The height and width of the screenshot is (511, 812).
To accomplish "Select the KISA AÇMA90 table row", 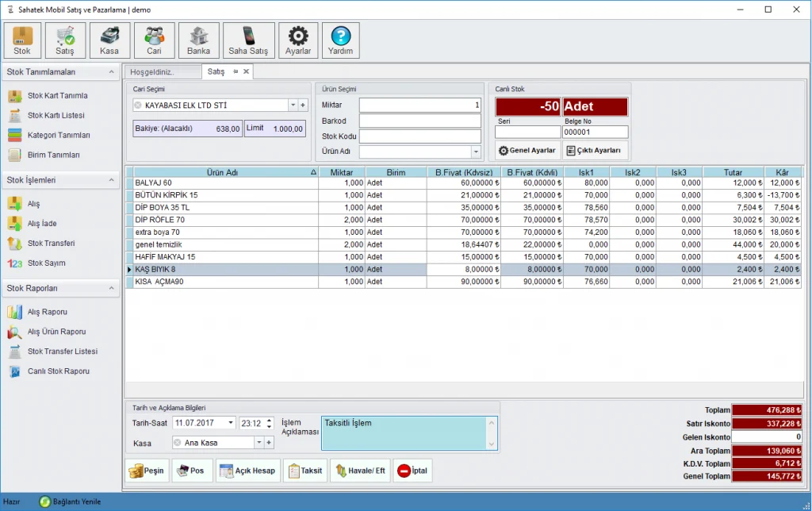I will point(222,282).
